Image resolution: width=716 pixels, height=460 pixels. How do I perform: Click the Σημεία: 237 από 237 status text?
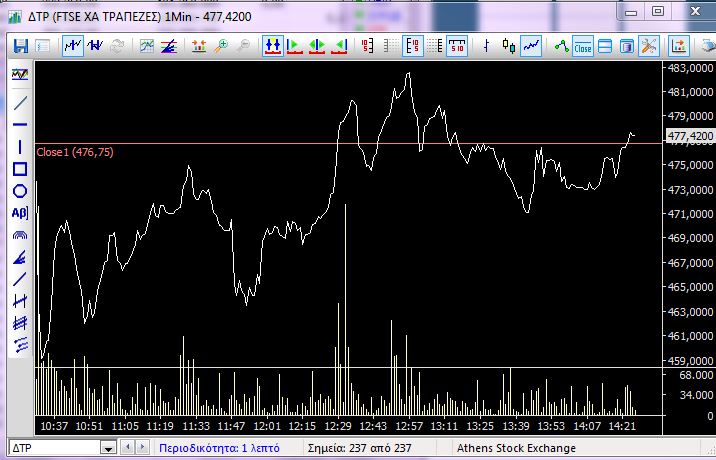pyautogui.click(x=359, y=448)
